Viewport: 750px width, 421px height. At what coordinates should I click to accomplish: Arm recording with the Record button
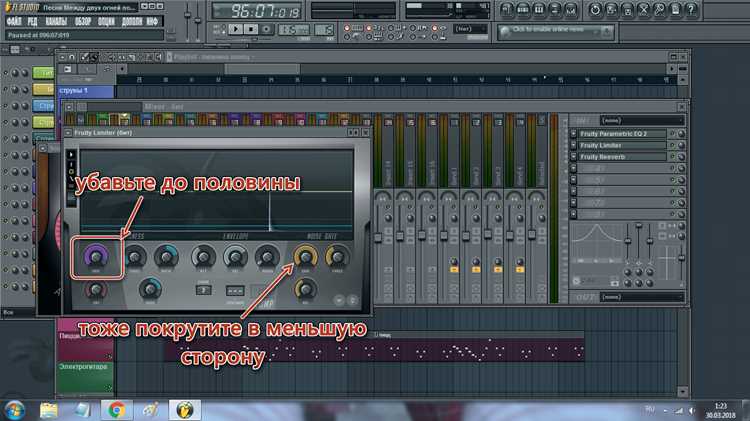266,29
